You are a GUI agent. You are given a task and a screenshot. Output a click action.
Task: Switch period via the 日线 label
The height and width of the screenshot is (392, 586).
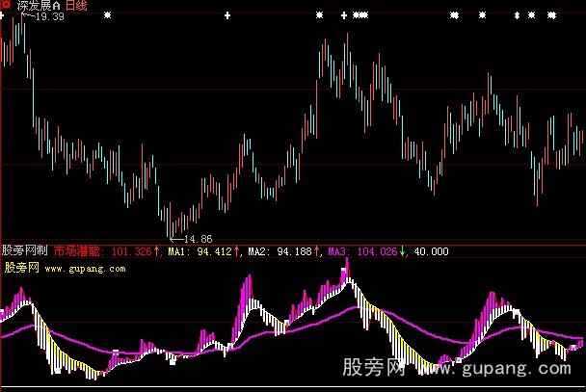(76, 7)
